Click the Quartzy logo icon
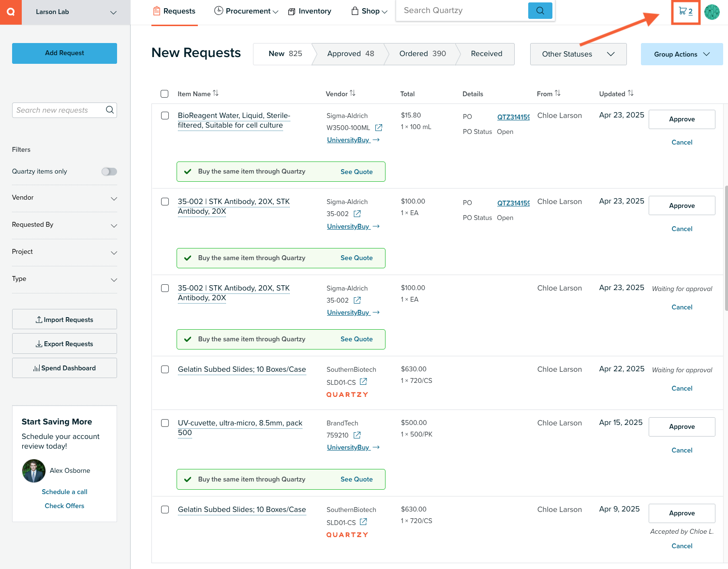The height and width of the screenshot is (569, 728). pyautogui.click(x=11, y=12)
